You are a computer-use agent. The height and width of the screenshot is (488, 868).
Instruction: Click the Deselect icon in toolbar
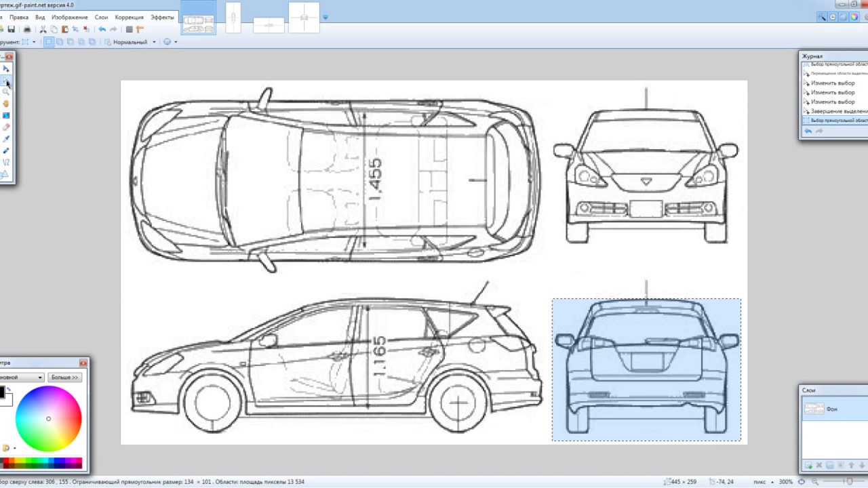click(86, 29)
